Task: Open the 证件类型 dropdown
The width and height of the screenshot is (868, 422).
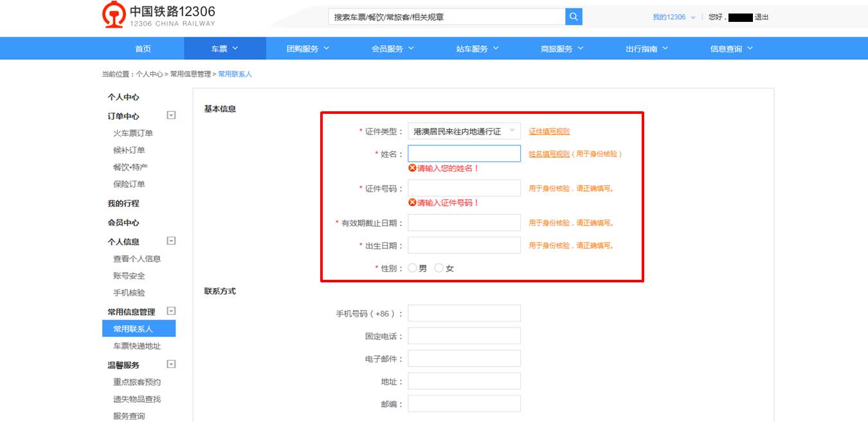Action: click(x=464, y=131)
